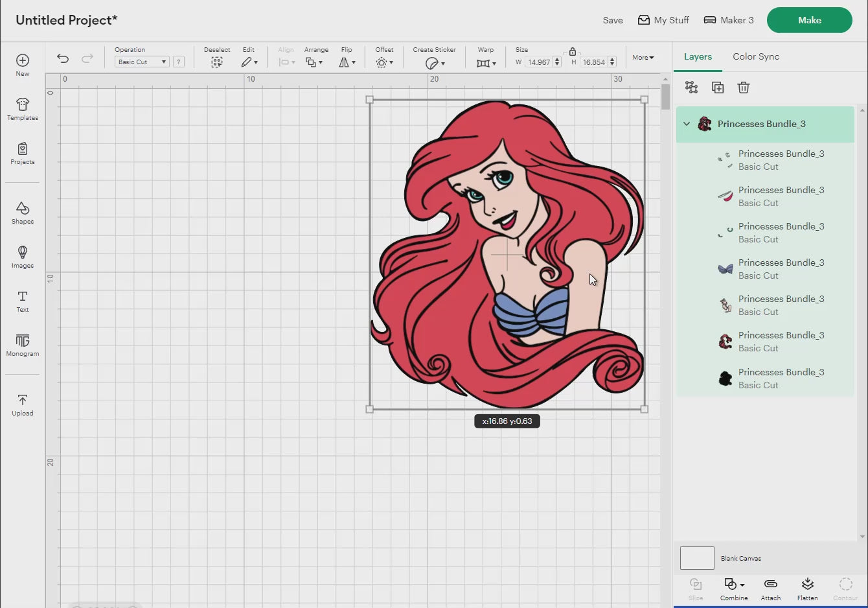Click the Untitled Project title
868x608 pixels.
coord(67,20)
